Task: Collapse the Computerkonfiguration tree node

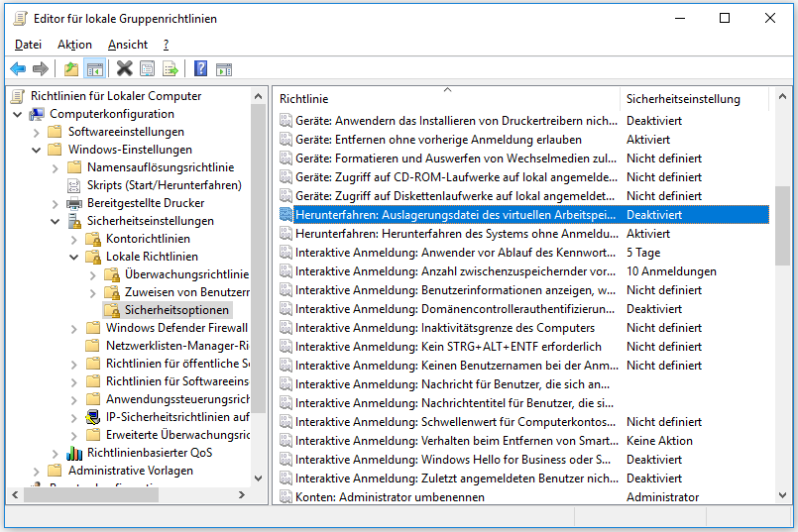Action: click(x=18, y=114)
